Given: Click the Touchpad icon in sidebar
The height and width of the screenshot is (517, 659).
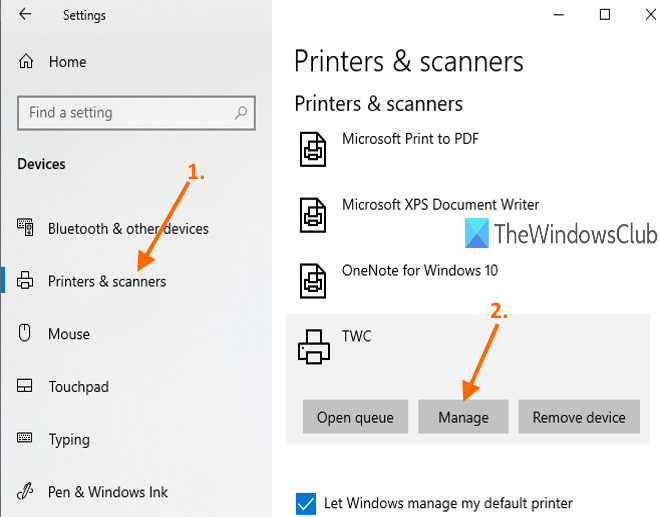Looking at the screenshot, I should point(24,385).
